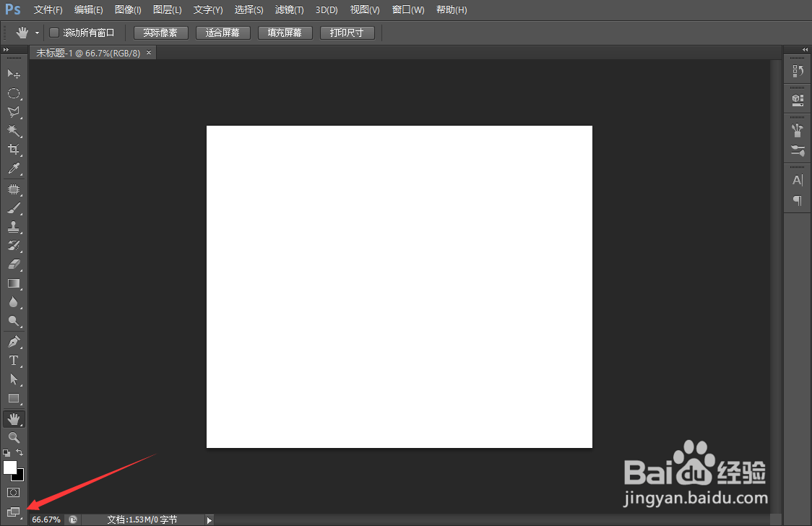Click the 适合屏幕 button

pyautogui.click(x=223, y=32)
